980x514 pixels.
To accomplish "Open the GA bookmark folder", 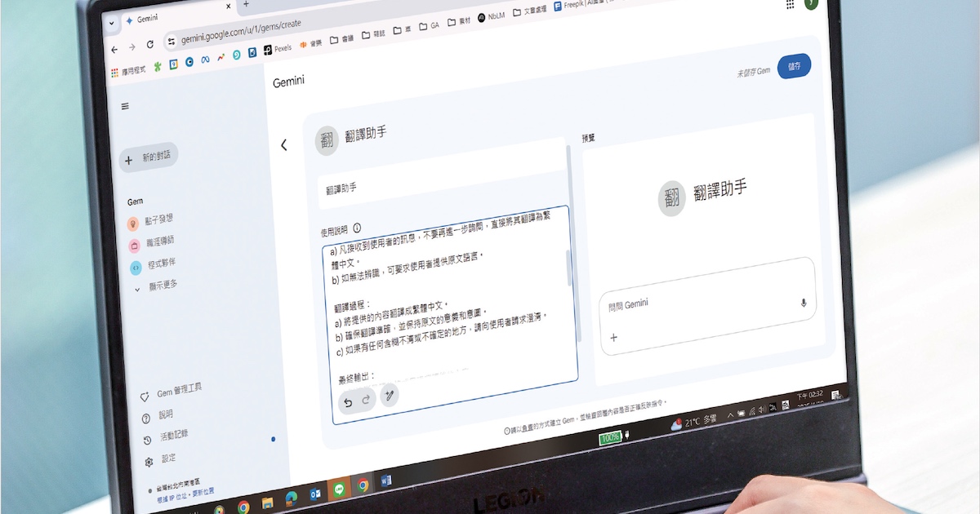I will click(430, 26).
